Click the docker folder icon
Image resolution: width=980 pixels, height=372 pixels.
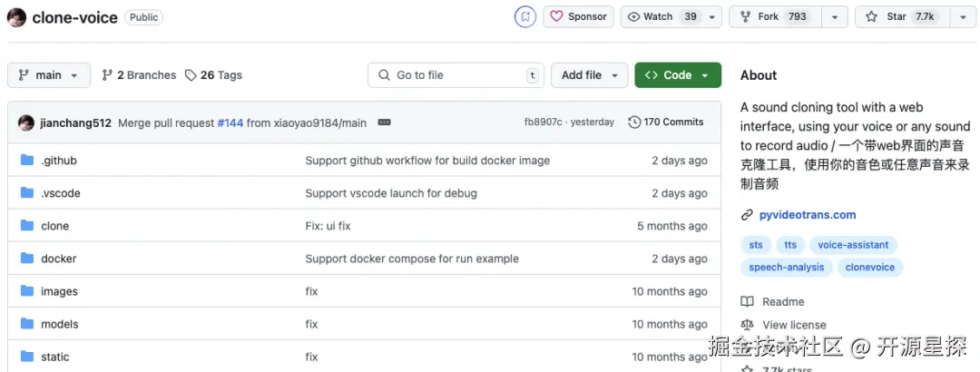[x=26, y=259]
